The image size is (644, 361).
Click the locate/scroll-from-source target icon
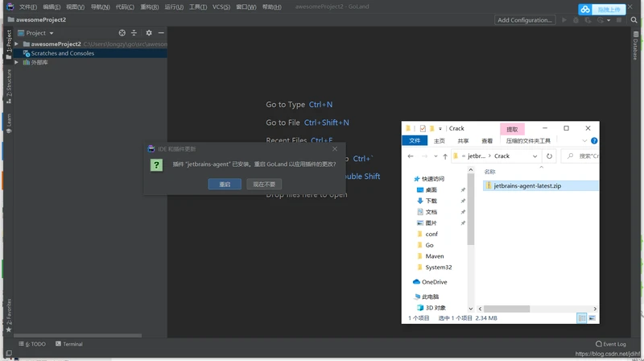[122, 33]
